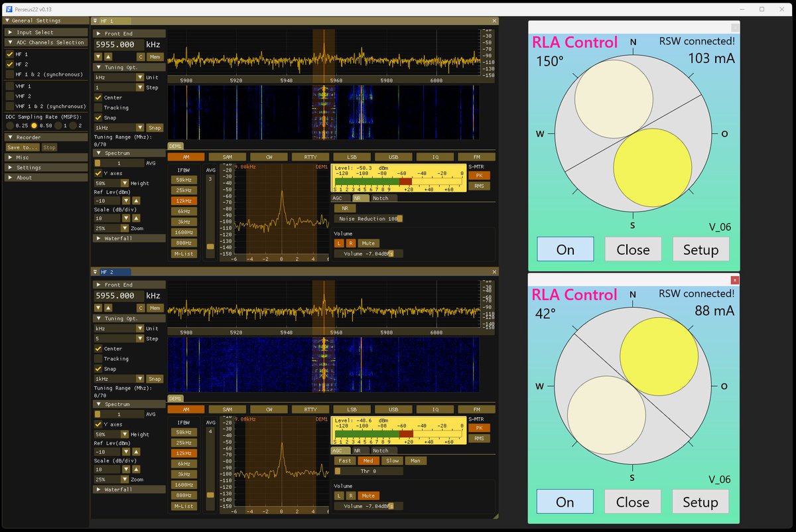Expand HF 2 Front End section
796x532 pixels.
click(129, 285)
